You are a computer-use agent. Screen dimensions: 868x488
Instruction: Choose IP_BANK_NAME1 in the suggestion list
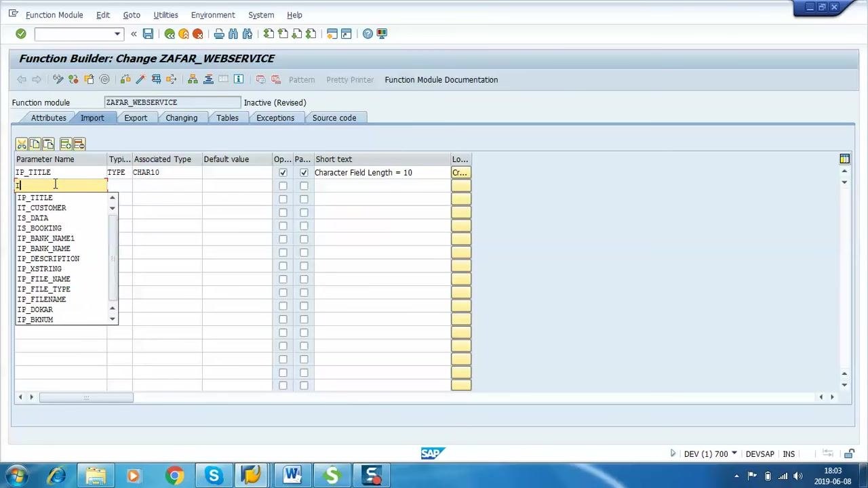tap(46, 239)
